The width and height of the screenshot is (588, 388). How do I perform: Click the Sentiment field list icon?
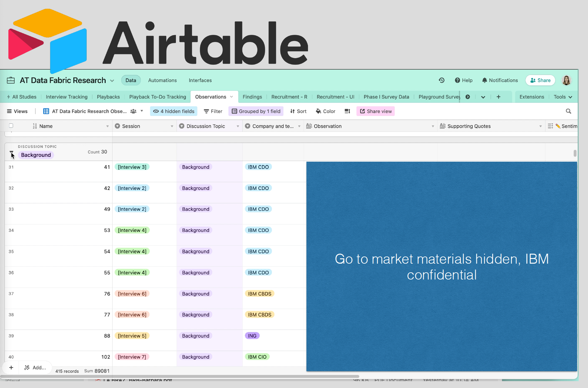coord(550,126)
